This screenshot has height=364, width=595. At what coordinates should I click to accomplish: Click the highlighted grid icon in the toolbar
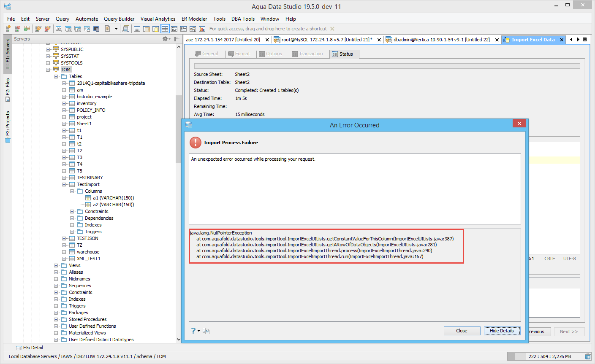click(x=165, y=29)
